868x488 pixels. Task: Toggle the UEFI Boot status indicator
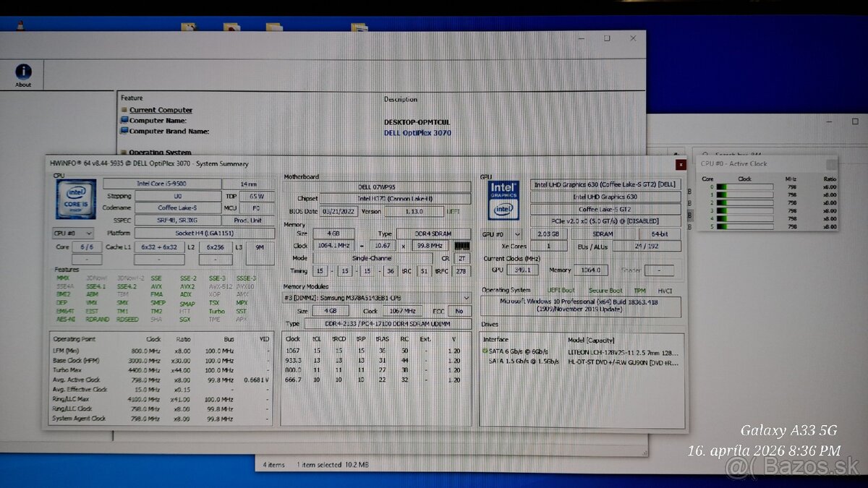click(561, 290)
